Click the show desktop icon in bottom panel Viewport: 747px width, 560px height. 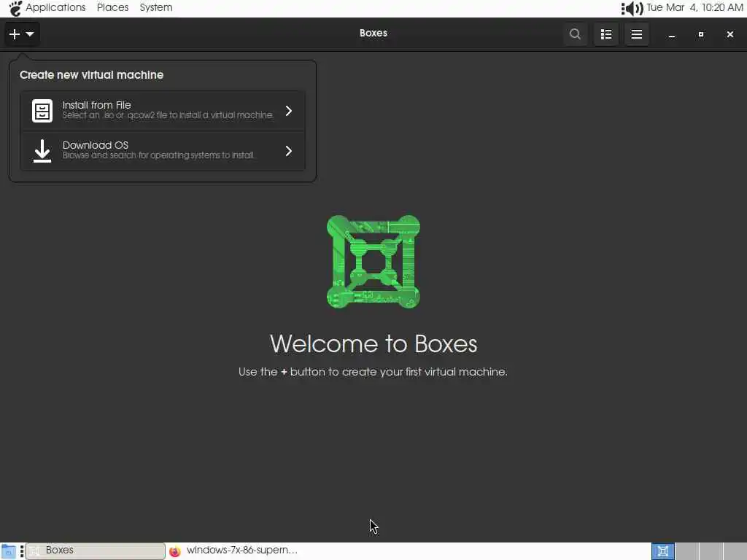pos(8,551)
